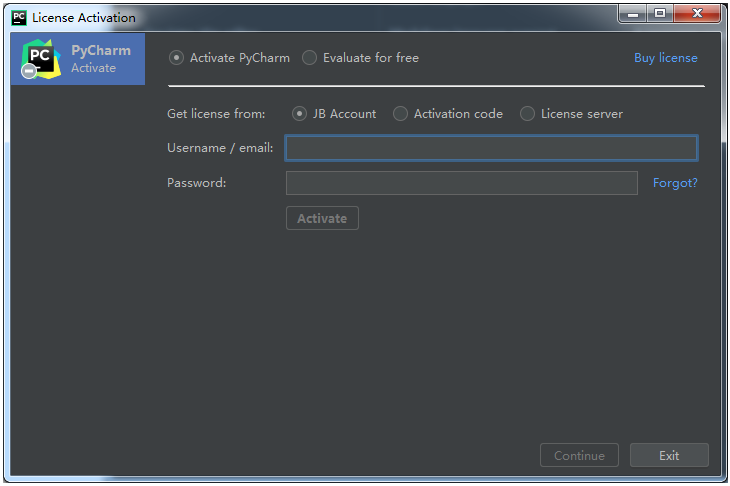Click the Continue button
Viewport: 730px width, 486px height.
[x=579, y=455]
